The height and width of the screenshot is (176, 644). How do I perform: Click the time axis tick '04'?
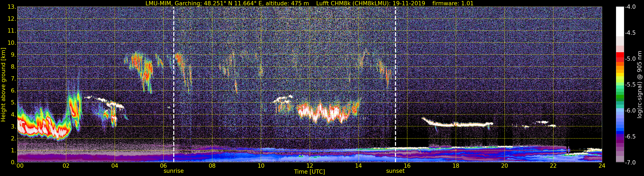point(114,166)
